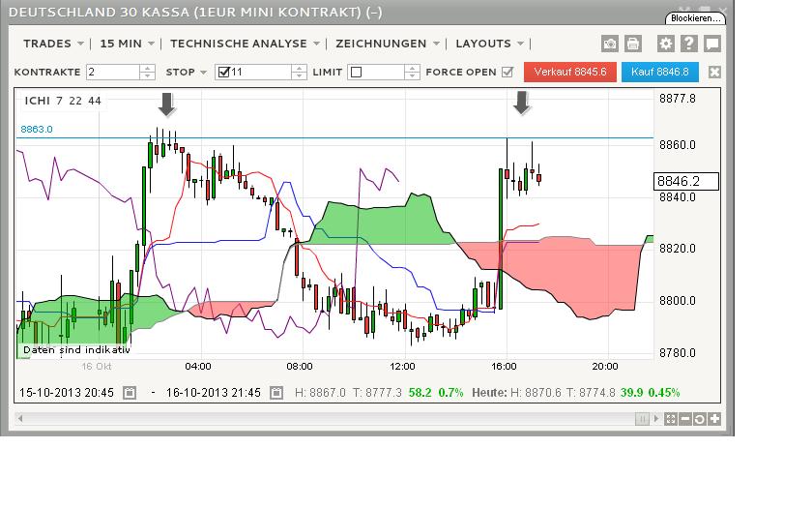Grab the horizontal scrollbar thumb
The width and height of the screenshot is (812, 508).
642,419
